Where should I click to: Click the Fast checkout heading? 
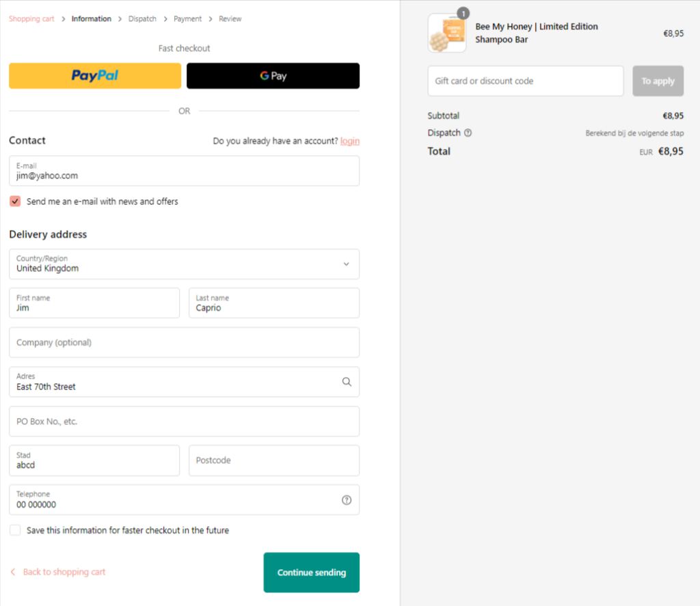pos(184,49)
